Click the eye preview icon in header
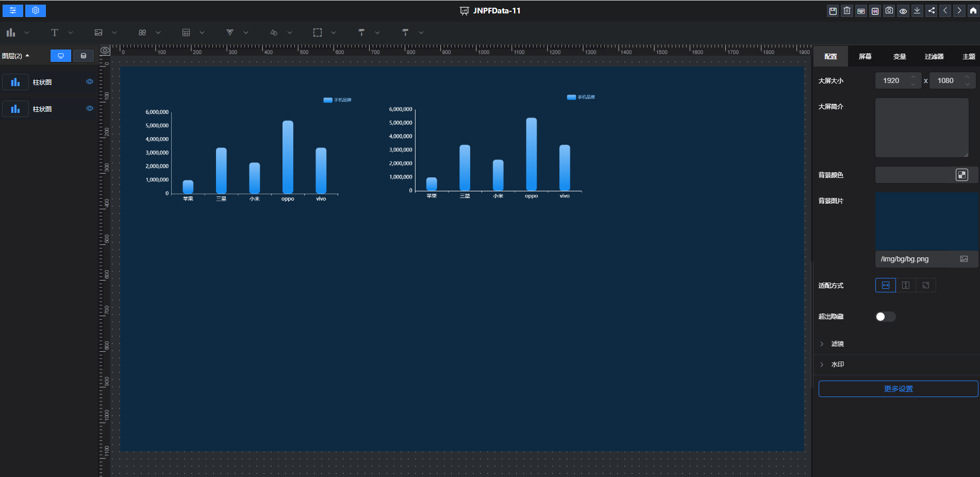The image size is (980, 477). pyautogui.click(x=903, y=11)
